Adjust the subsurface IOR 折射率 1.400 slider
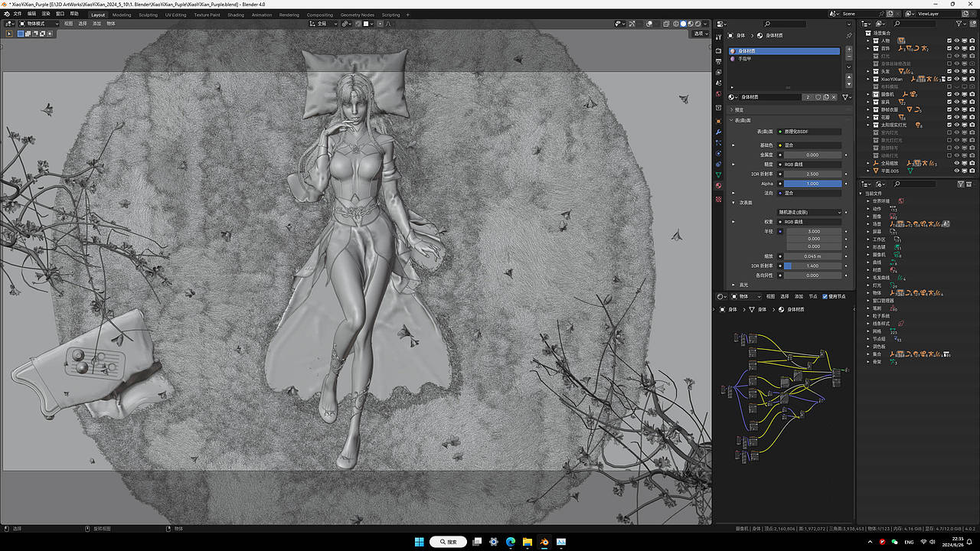 812,266
